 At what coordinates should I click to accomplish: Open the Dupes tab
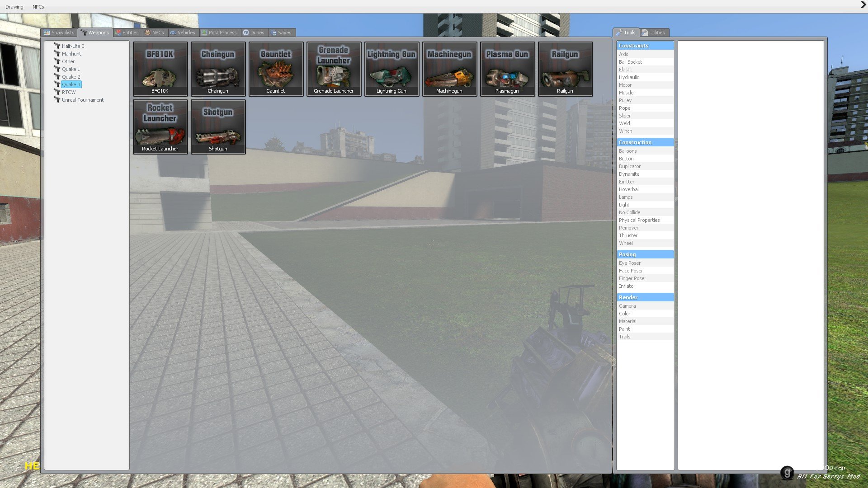pyautogui.click(x=254, y=33)
